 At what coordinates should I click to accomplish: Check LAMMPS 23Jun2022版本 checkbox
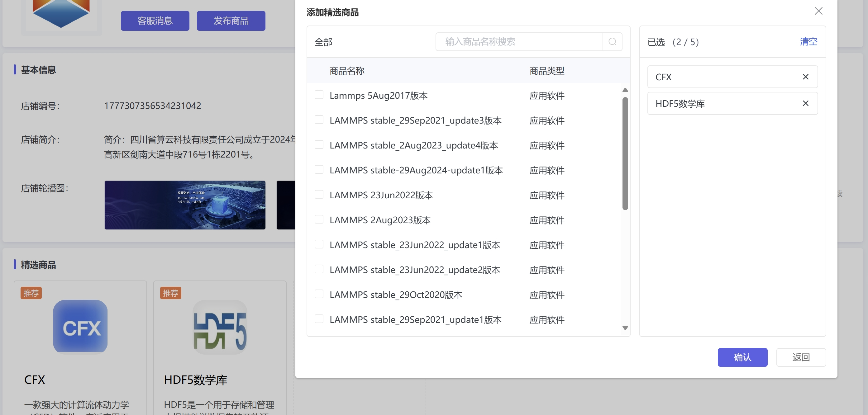(319, 195)
